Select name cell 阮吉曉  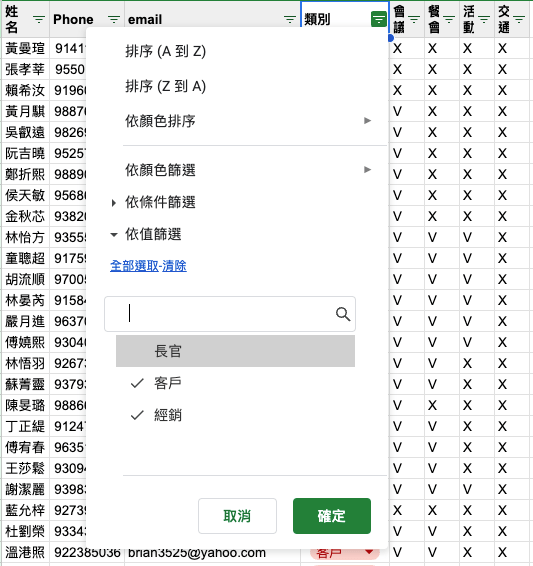pos(25,153)
